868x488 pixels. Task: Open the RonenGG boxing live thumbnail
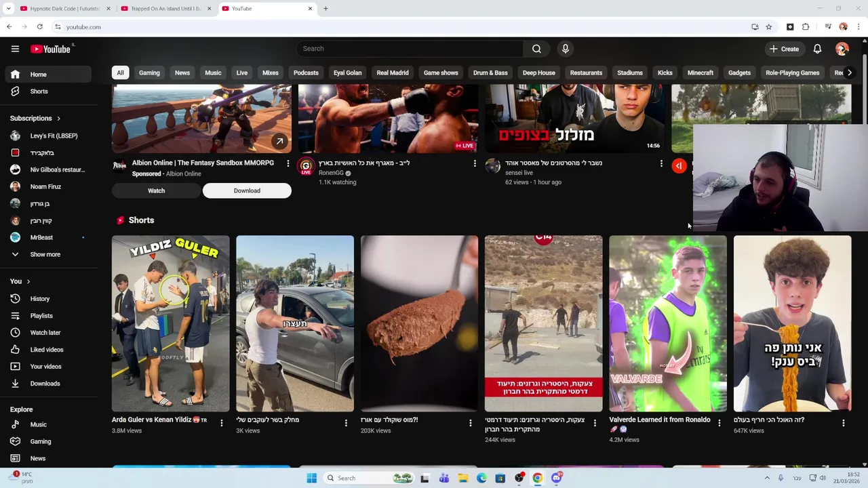point(388,119)
